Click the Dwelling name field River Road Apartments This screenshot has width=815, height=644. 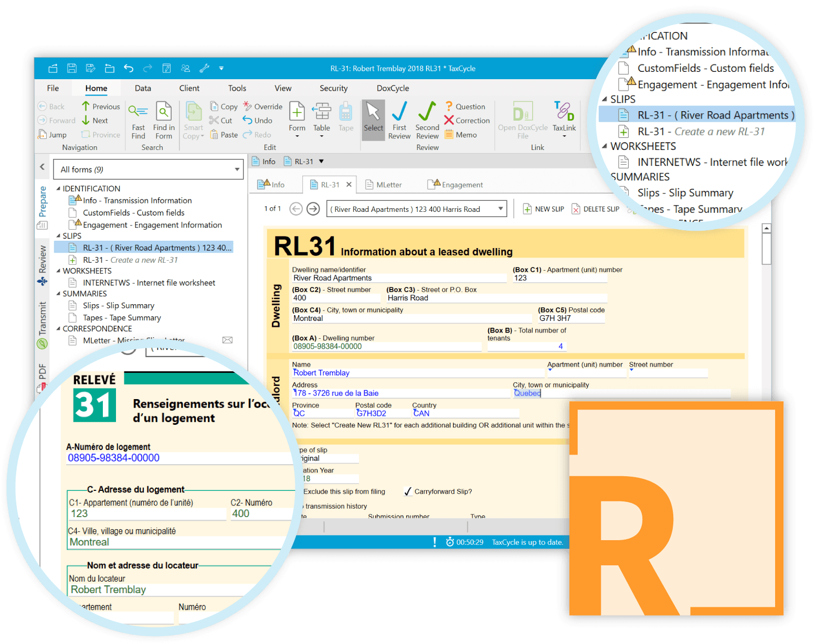[x=399, y=278]
